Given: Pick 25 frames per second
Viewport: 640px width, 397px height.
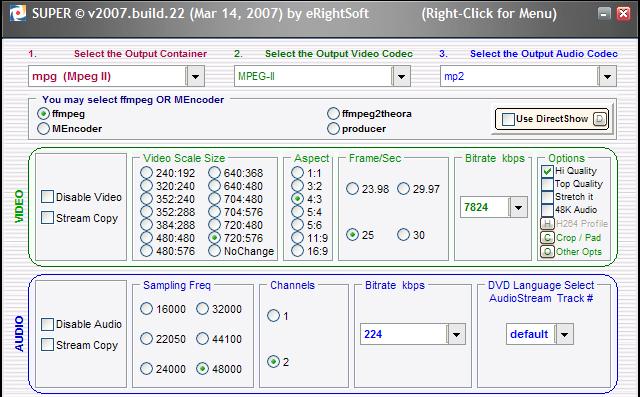Looking at the screenshot, I should [352, 235].
